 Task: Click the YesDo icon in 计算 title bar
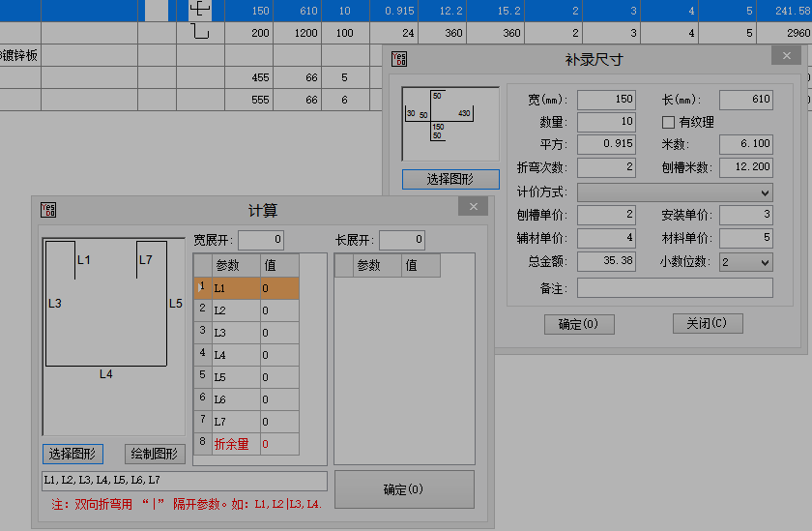48,210
